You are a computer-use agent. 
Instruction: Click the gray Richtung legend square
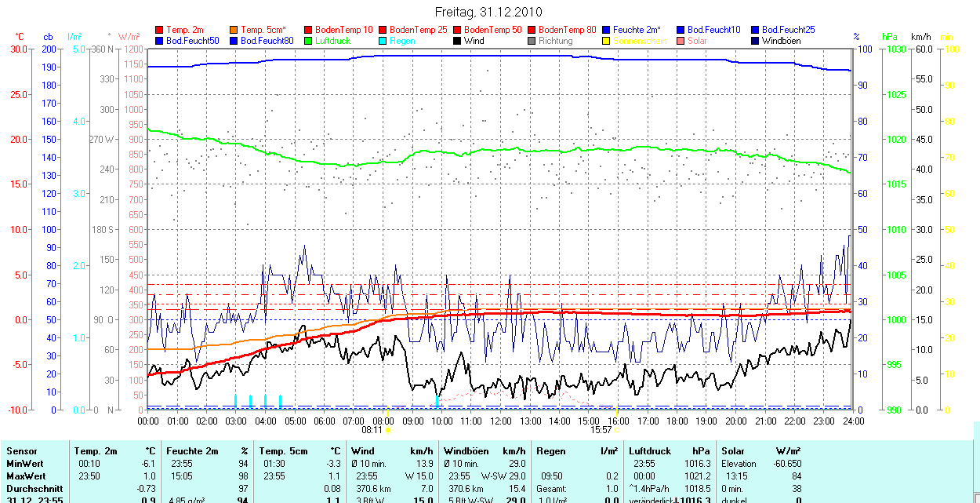click(532, 41)
